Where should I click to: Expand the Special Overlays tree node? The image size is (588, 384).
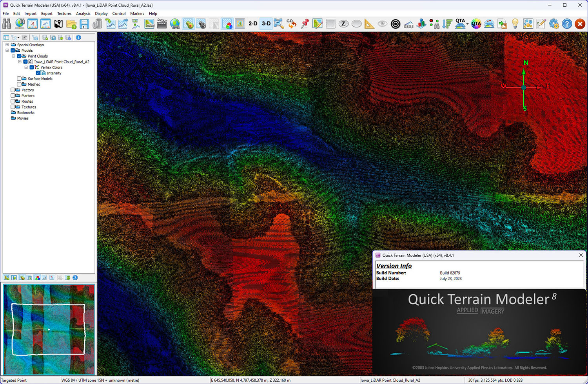click(x=7, y=45)
